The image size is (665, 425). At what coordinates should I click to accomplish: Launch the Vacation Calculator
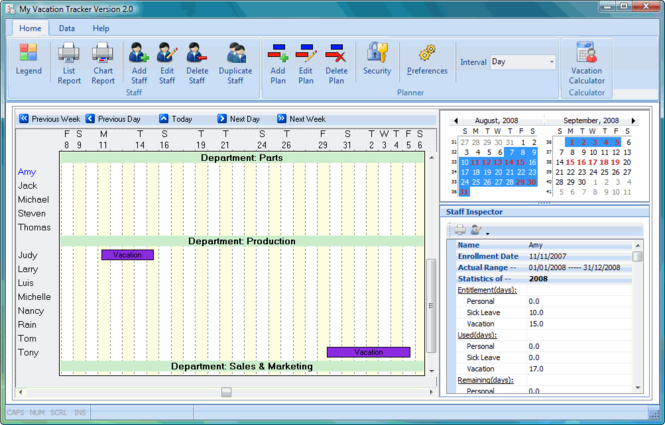[587, 64]
